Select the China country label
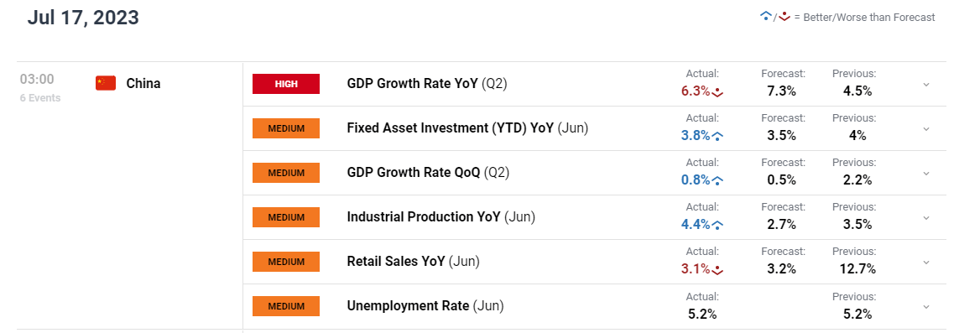The height and width of the screenshot is (333, 980). click(143, 83)
